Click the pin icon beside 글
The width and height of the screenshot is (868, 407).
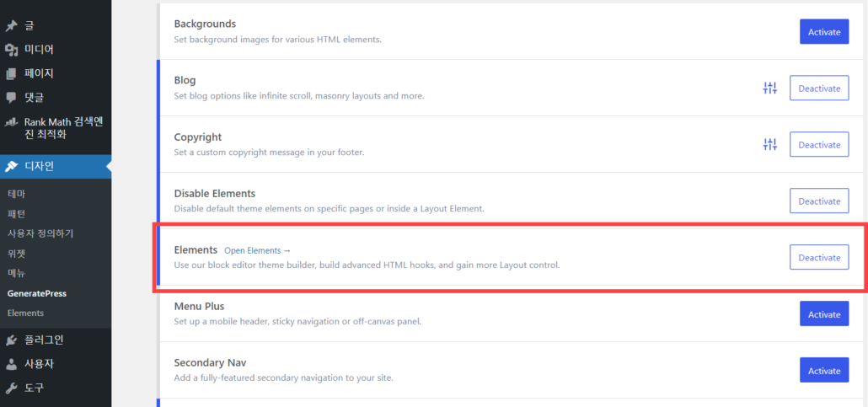11,26
